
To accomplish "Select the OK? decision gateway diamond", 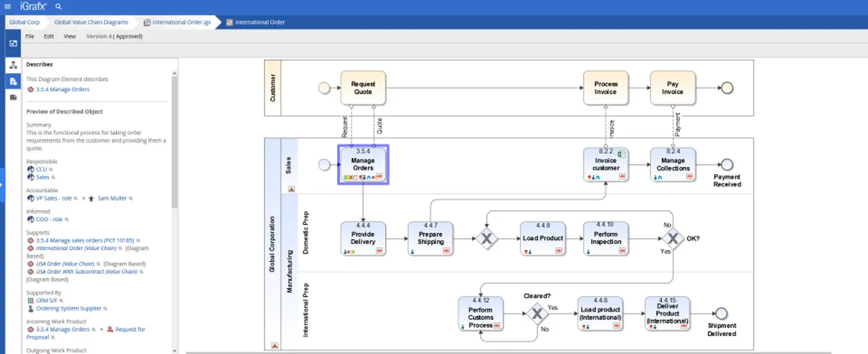I will tap(673, 238).
